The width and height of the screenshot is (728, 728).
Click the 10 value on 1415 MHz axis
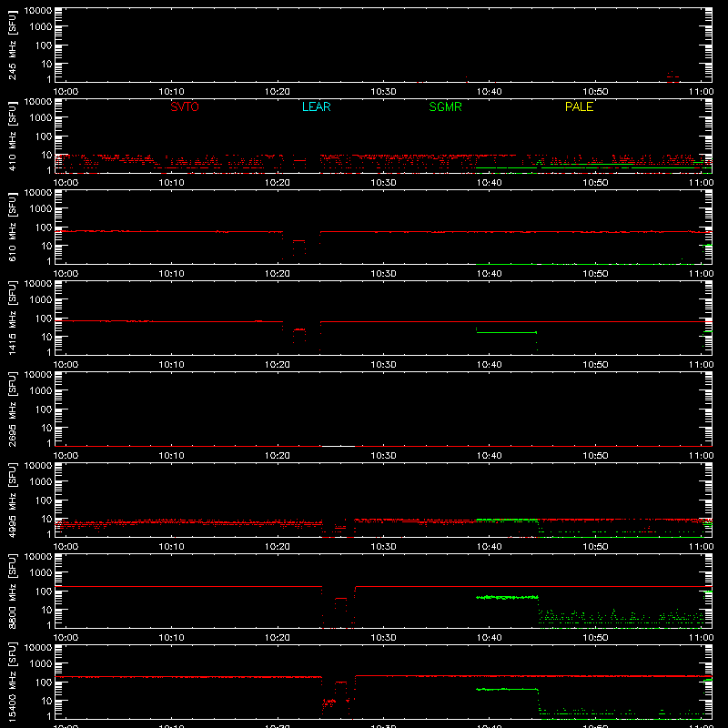click(47, 337)
